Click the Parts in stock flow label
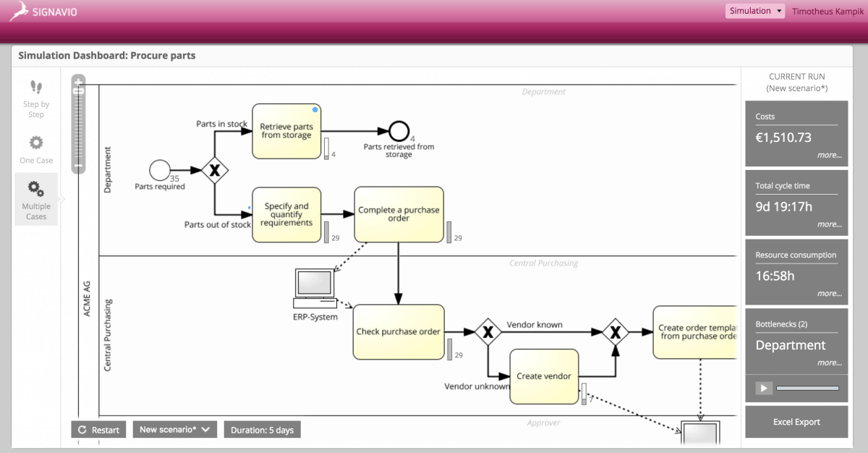This screenshot has height=453, width=868. click(x=222, y=124)
